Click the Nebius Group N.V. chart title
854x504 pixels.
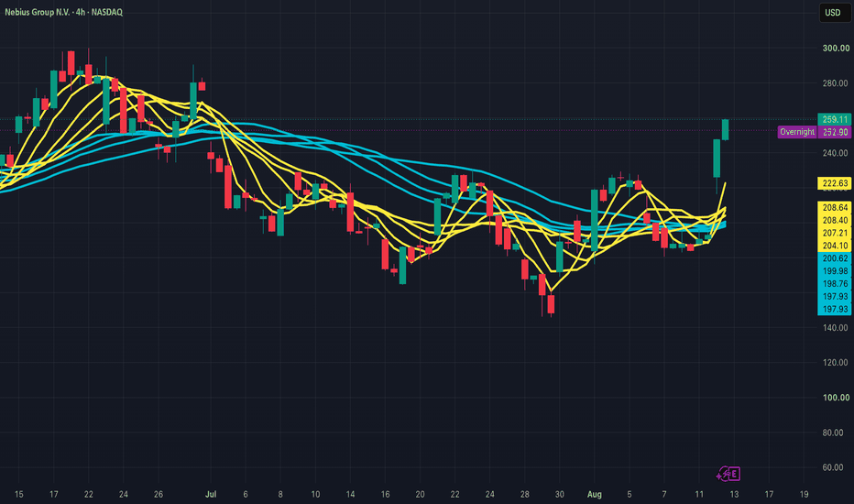coord(64,12)
